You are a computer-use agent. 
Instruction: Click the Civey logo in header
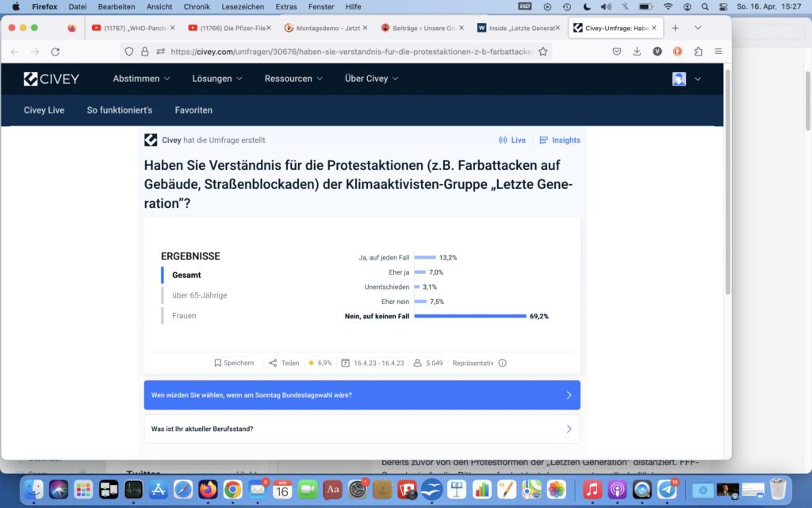52,79
